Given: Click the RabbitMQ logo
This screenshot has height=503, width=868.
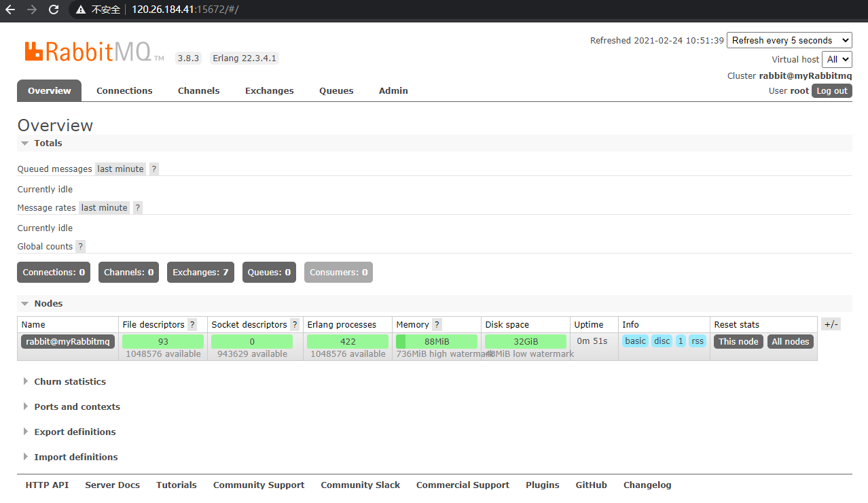Looking at the screenshot, I should point(94,52).
